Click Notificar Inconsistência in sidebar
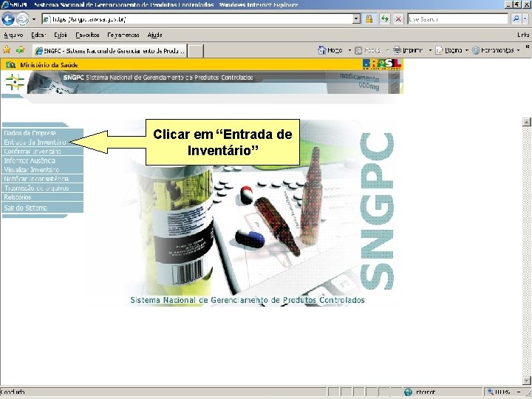 point(42,179)
